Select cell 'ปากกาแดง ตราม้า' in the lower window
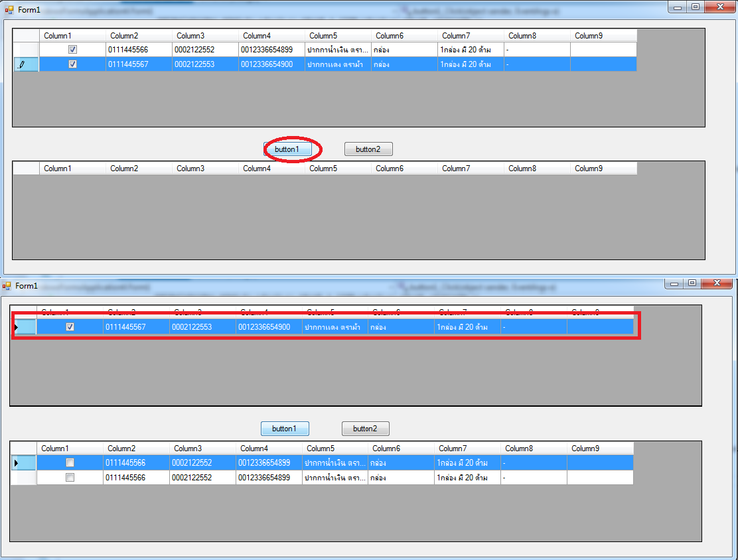The image size is (738, 560). pos(335,327)
